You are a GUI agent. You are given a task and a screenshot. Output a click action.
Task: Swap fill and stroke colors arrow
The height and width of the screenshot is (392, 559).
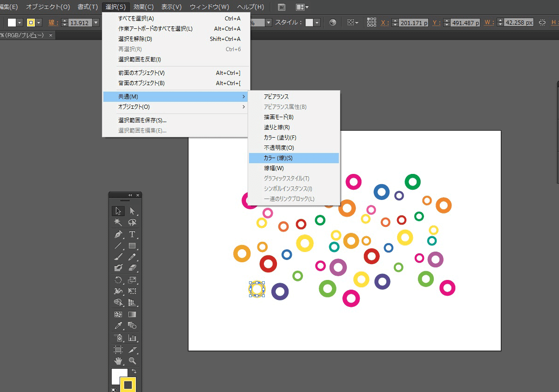[134, 371]
